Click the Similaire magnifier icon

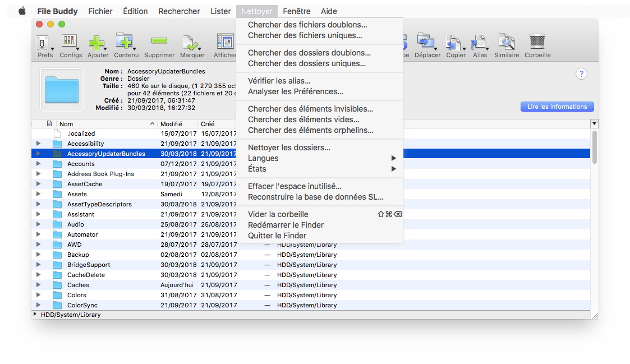(506, 42)
